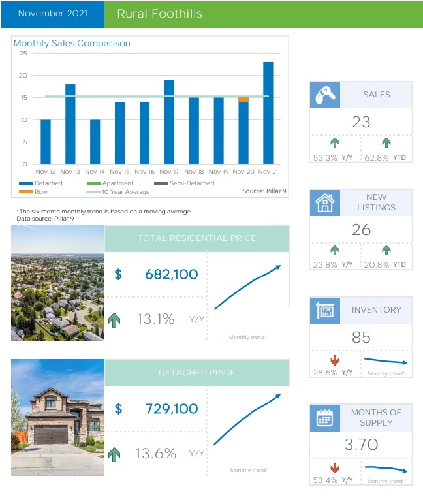The height and width of the screenshot is (504, 423).
Task: Click the Row orange legend swatch
Action: [25, 192]
